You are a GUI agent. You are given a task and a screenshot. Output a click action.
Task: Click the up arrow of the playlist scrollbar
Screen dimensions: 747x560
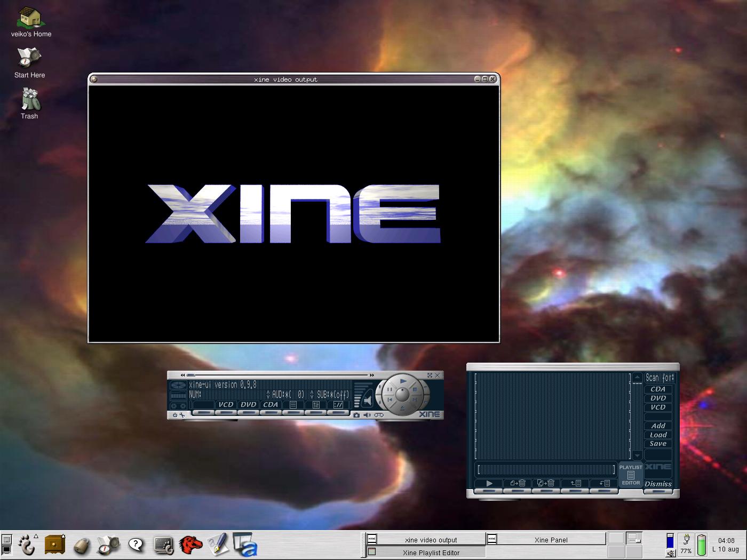tap(637, 377)
